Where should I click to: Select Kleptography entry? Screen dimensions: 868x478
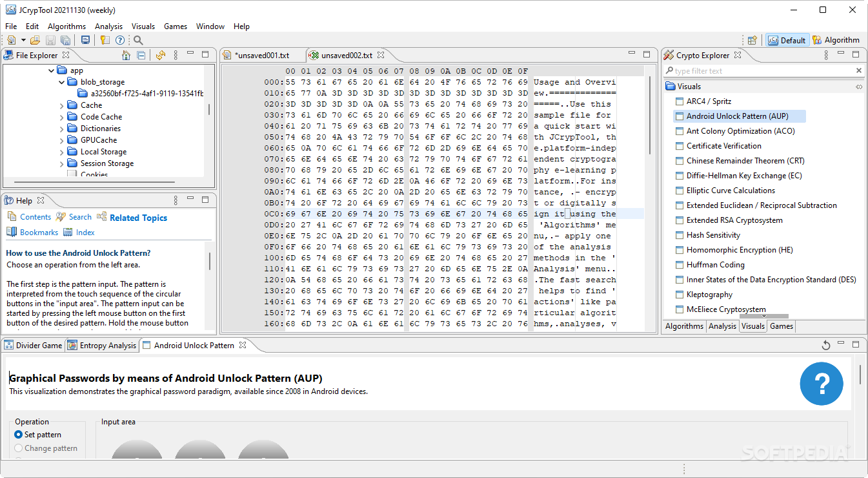(709, 295)
